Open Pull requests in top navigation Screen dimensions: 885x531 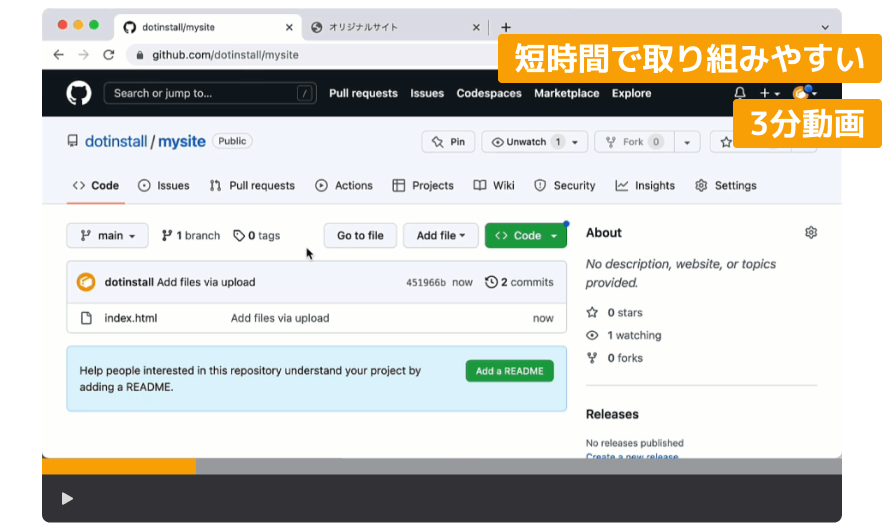[x=363, y=93]
